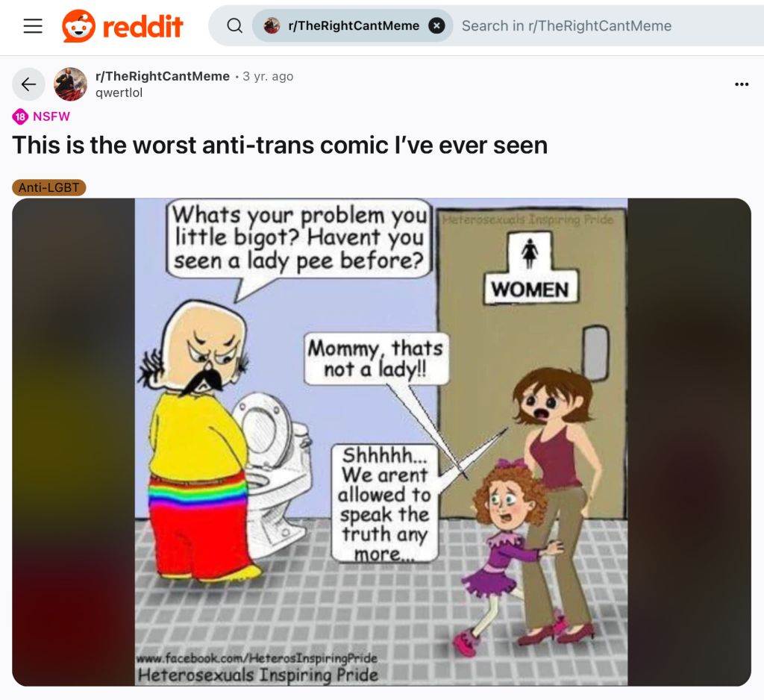
Task: Go back using the left arrow button
Action: (x=28, y=84)
